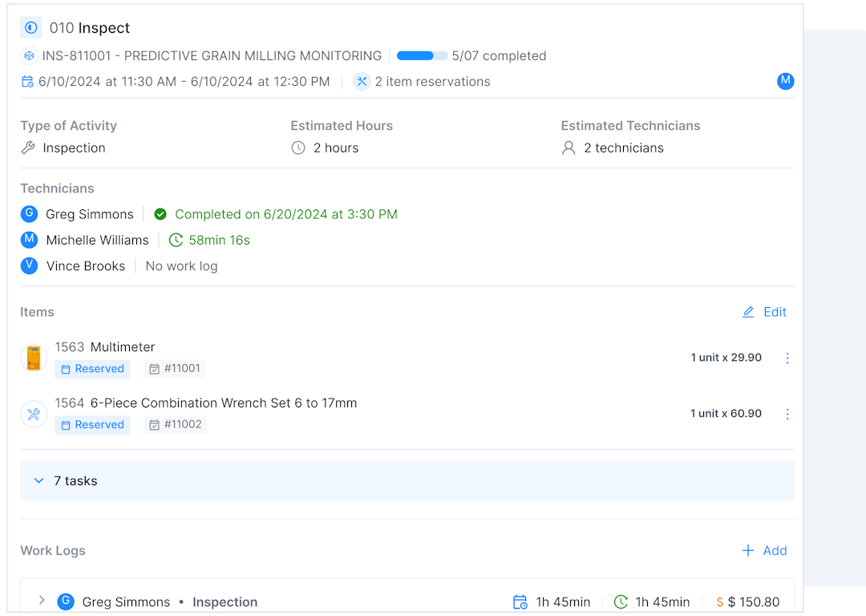Click the Multimeter item thumbnail

coord(34,359)
